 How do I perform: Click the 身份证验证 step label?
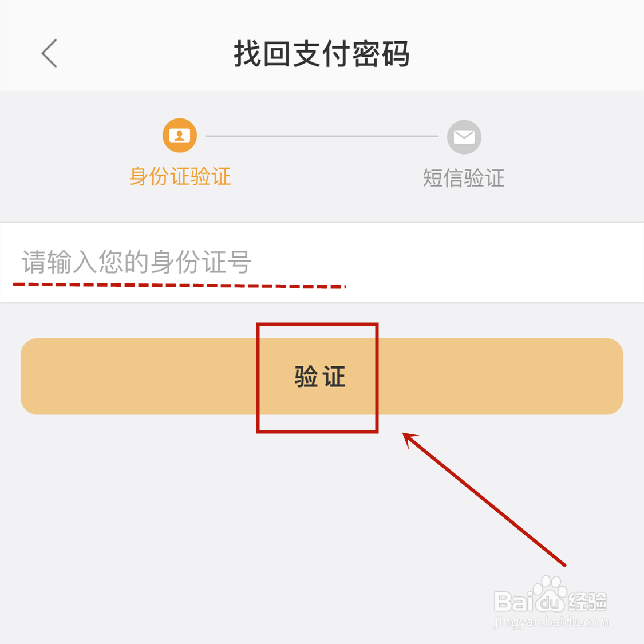pyautogui.click(x=180, y=177)
